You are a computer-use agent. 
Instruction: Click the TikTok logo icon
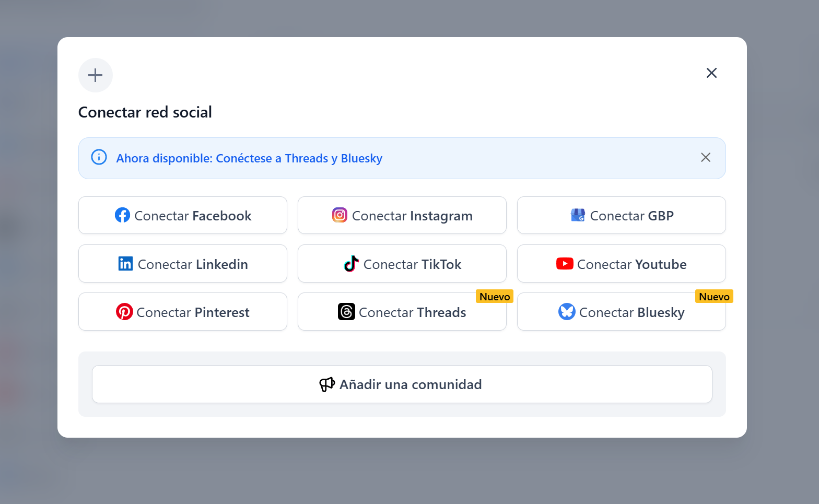pos(351,264)
